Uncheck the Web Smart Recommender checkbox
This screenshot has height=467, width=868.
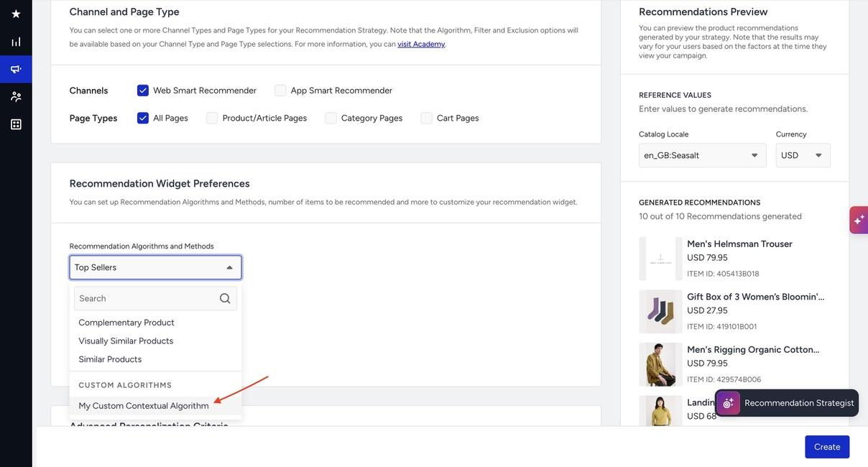(x=143, y=91)
